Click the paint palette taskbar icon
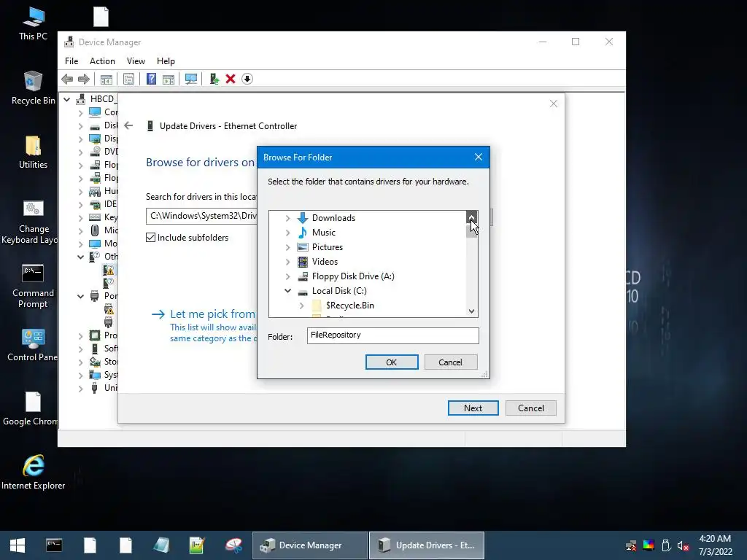This screenshot has width=747, height=560. pyautogui.click(x=233, y=545)
